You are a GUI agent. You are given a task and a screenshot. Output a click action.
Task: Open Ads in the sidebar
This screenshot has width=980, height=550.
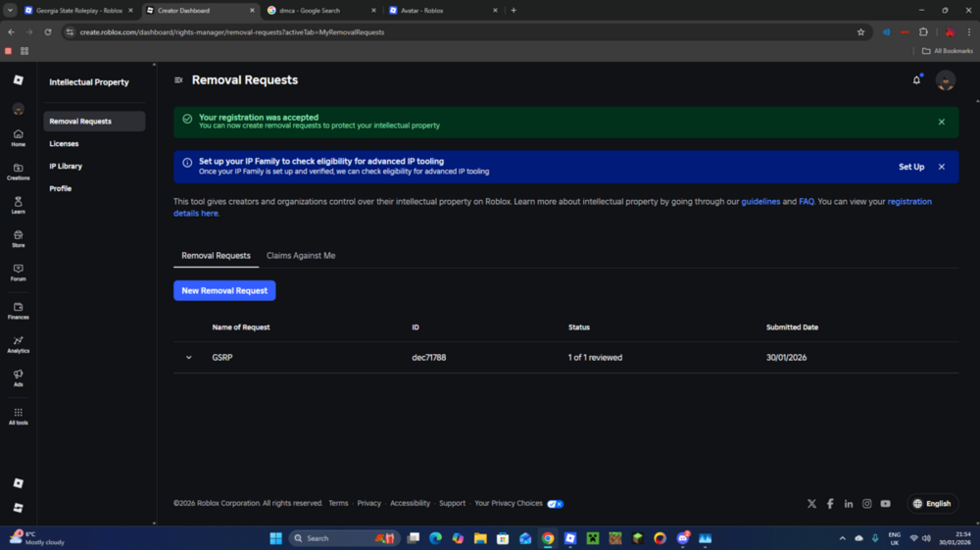(18, 378)
